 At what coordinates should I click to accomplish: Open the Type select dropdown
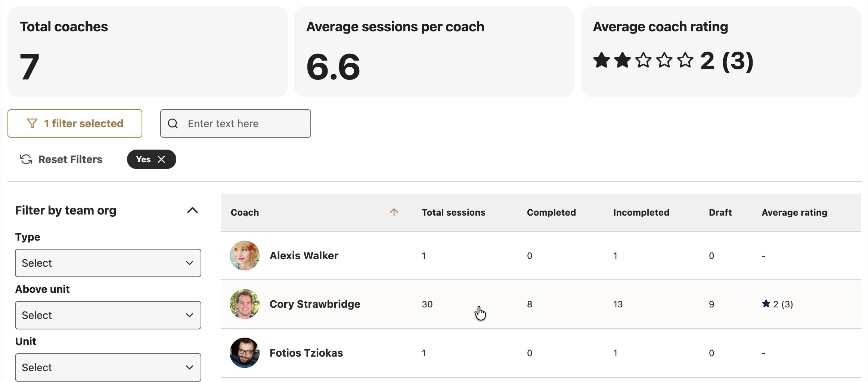(108, 263)
